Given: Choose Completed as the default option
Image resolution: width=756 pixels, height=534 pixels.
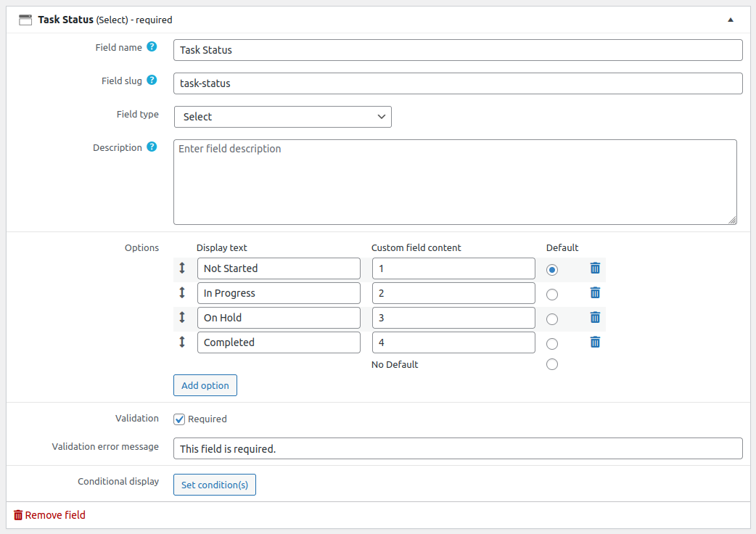Looking at the screenshot, I should (552, 344).
